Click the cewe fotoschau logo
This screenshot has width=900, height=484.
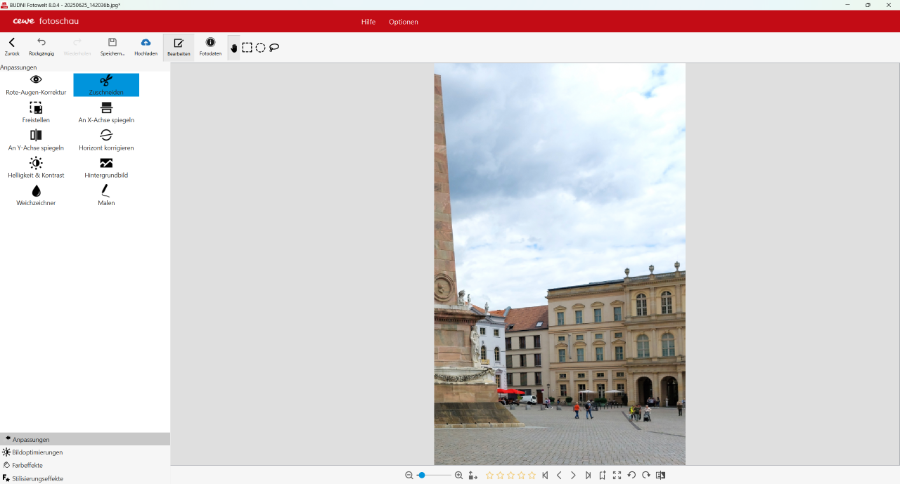tap(45, 21)
